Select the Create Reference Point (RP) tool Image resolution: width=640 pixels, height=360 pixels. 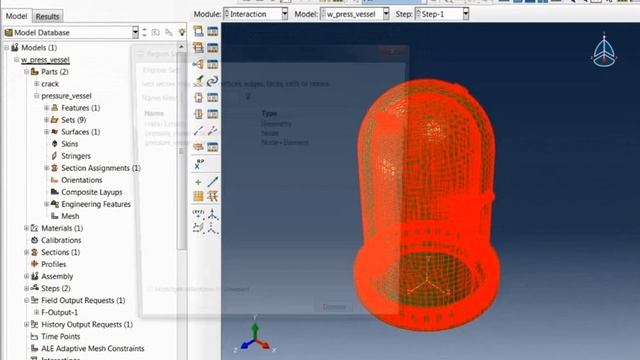point(199,164)
